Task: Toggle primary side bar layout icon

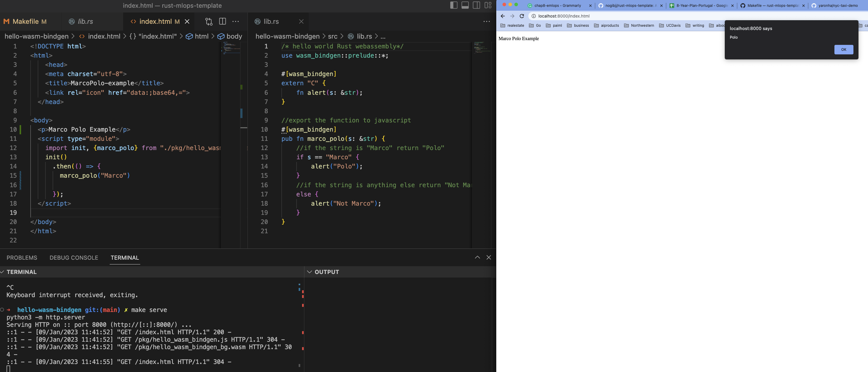Action: 453,5
